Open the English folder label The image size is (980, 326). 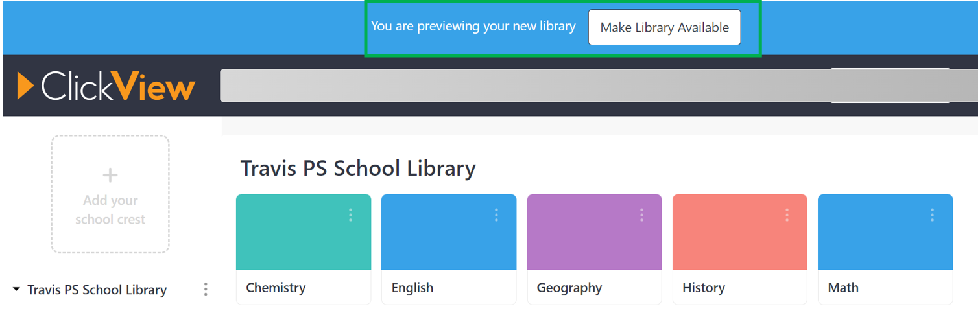[412, 288]
